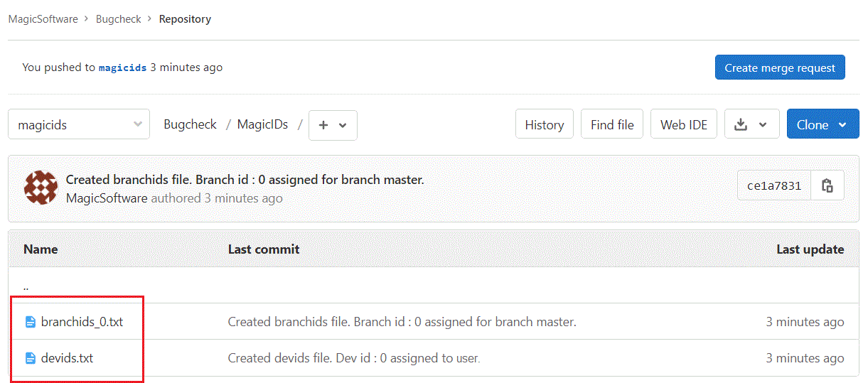Open the magicids branch selector
This screenshot has width=868, height=383.
click(79, 124)
